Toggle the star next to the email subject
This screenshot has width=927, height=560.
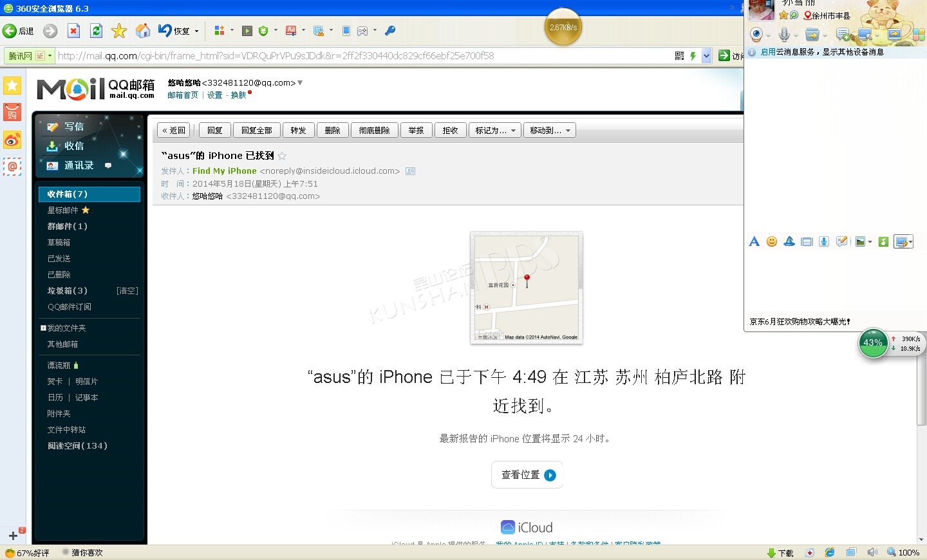point(282,156)
